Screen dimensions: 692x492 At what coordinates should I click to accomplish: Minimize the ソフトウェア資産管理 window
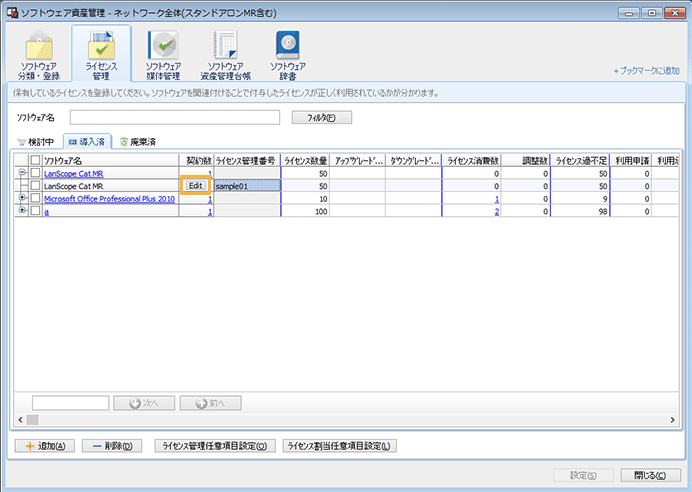[628, 13]
